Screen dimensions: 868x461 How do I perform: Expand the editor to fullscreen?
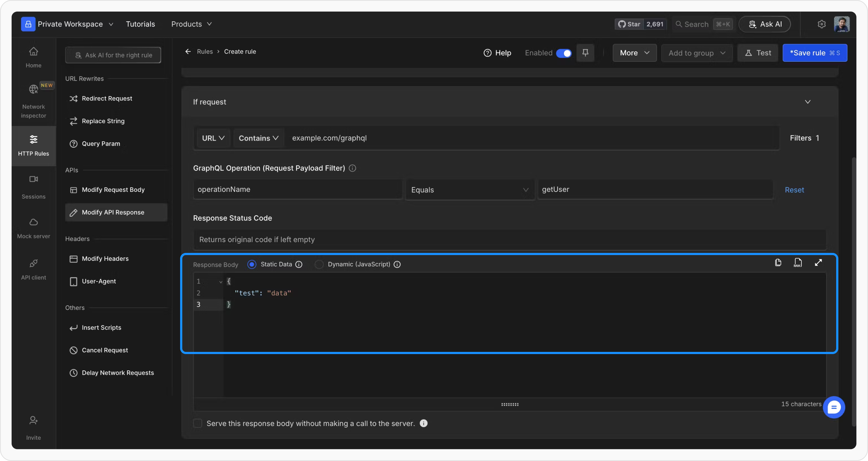pos(818,263)
